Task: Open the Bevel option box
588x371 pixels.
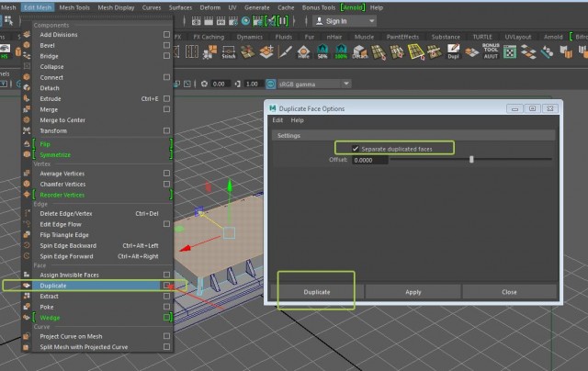Action: [166, 45]
